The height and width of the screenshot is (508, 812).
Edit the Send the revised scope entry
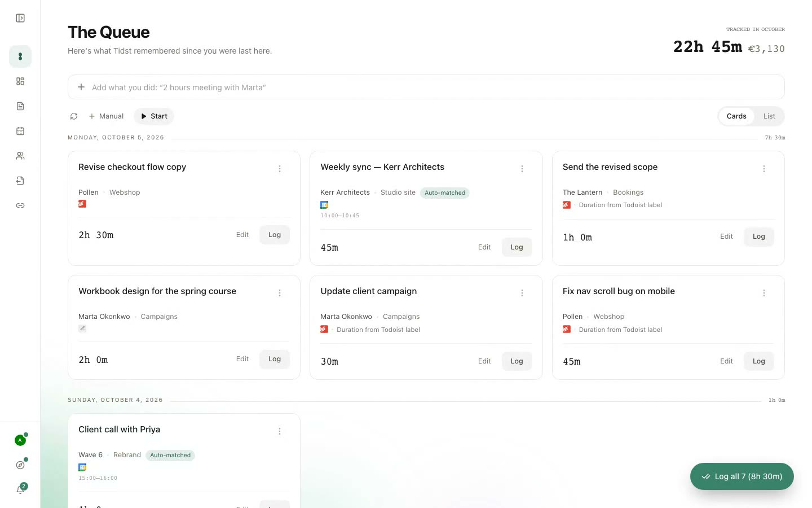726,237
